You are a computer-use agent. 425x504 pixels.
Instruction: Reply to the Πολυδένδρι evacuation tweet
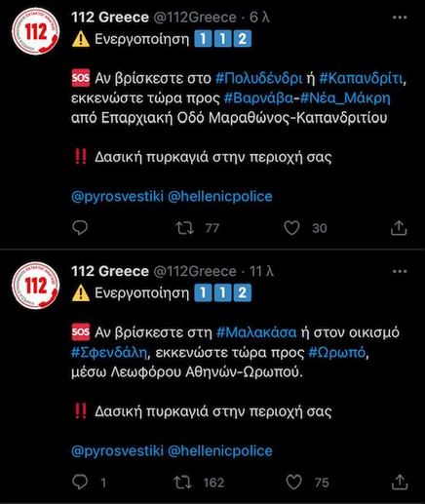[80, 227]
